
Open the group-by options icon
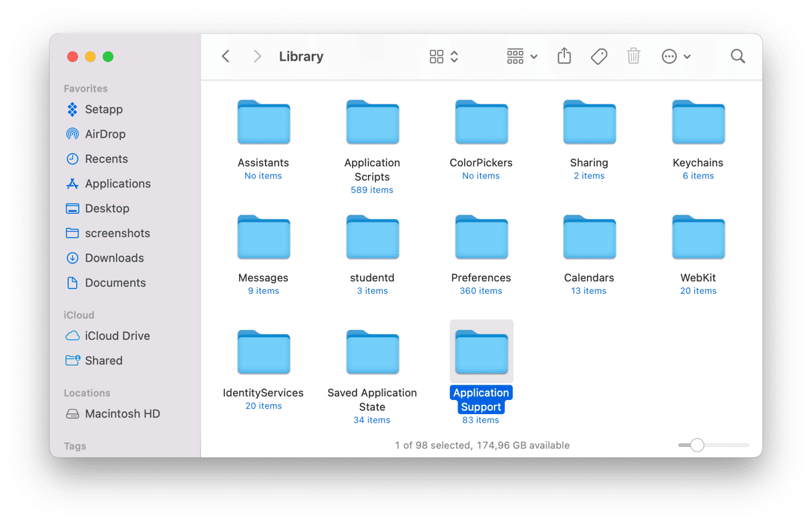click(x=515, y=57)
